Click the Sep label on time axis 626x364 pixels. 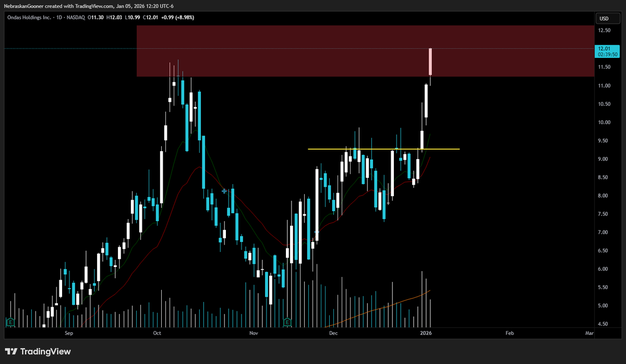(x=69, y=333)
